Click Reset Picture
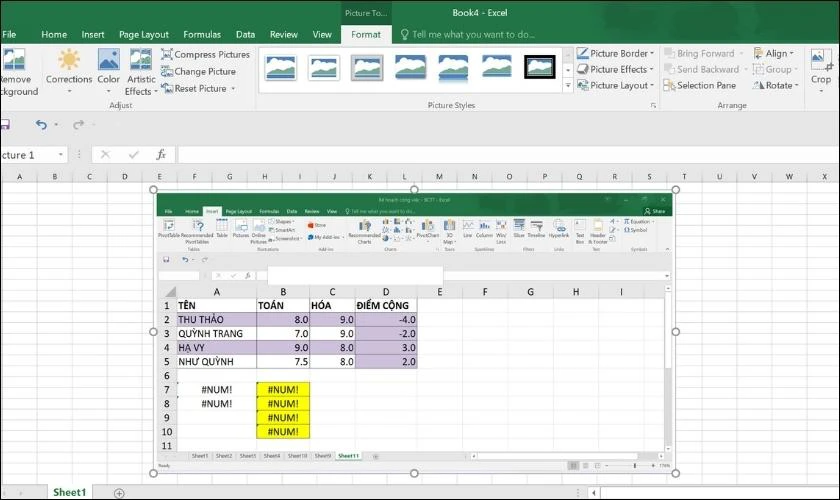Viewport: 840px width, 500px height. pyautogui.click(x=194, y=88)
